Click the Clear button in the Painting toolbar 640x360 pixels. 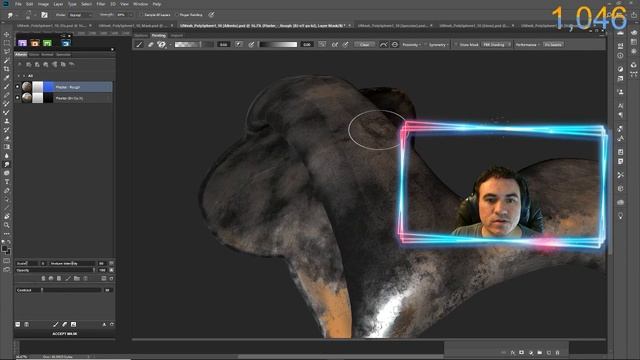(x=364, y=44)
